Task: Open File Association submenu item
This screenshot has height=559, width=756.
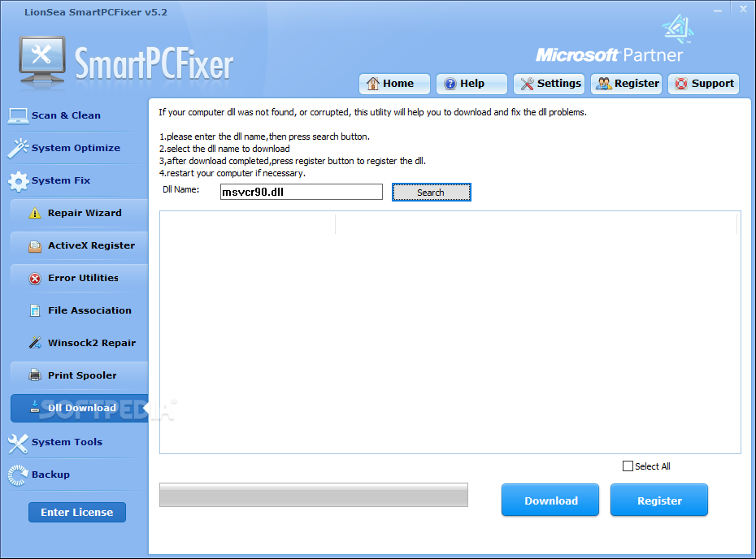Action: click(80, 311)
